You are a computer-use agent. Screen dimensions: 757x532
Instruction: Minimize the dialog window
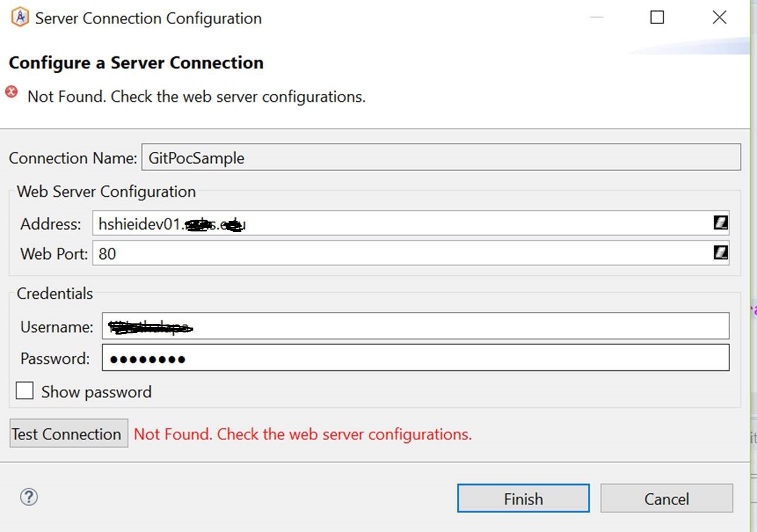[x=596, y=18]
